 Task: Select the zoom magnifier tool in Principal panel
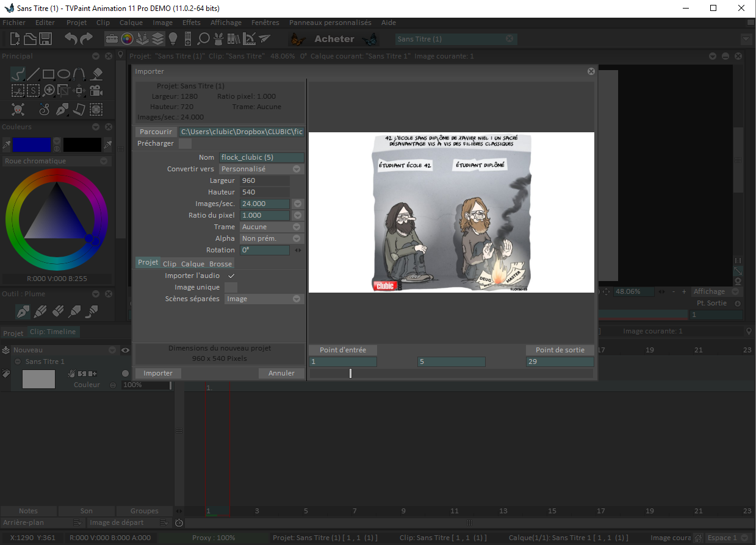[49, 91]
